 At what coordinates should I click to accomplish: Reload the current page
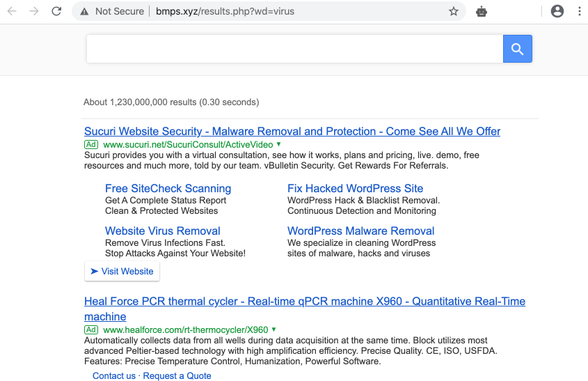(x=56, y=11)
